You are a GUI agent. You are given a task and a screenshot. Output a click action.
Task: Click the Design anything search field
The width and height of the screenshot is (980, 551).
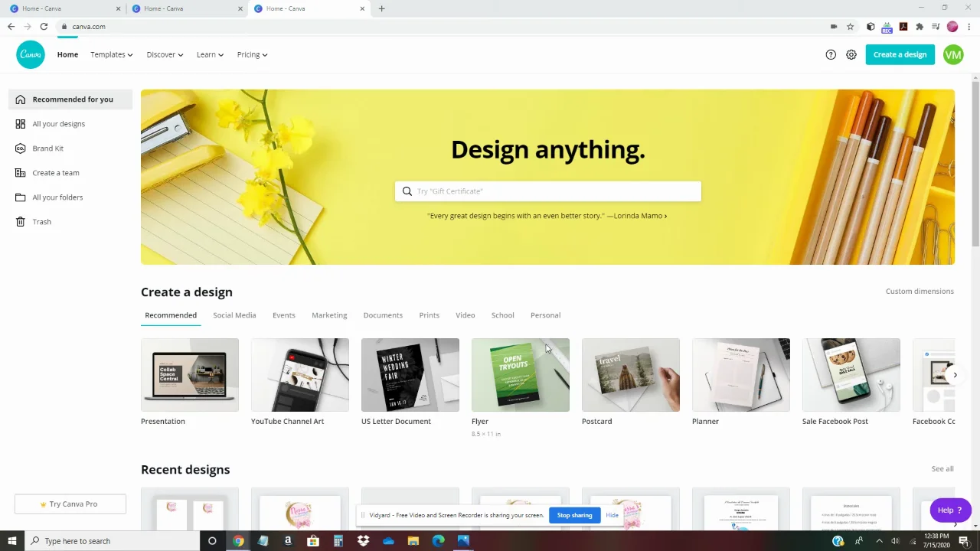[548, 191]
